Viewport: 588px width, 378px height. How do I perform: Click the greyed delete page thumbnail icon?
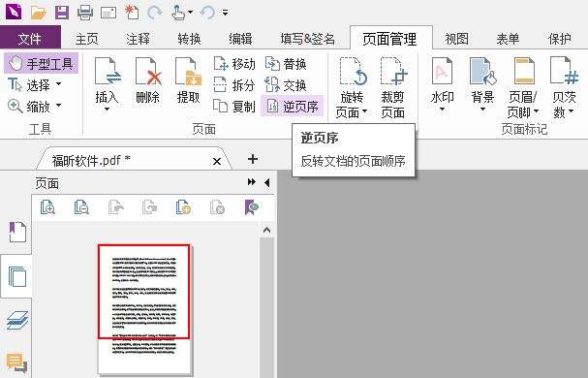[217, 206]
